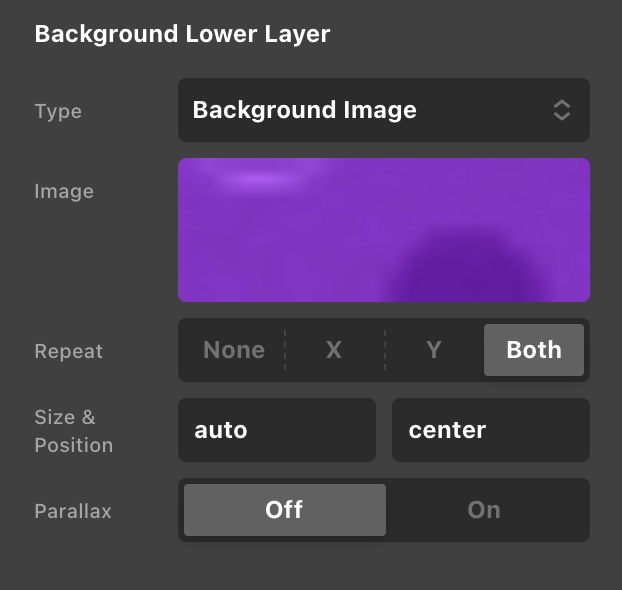Viewport: 622px width, 590px height.
Task: Set Repeat to None
Action: tap(234, 350)
